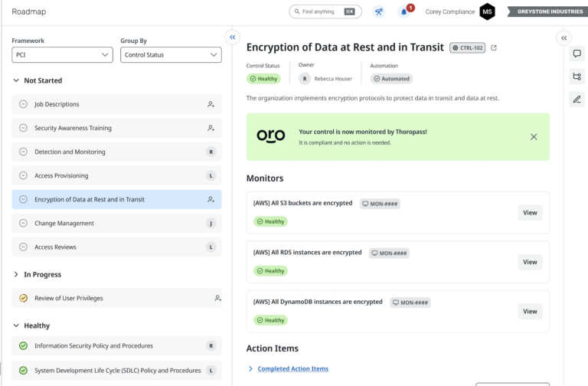Image resolution: width=588 pixels, height=386 pixels.
Task: Assign owner to Job Descriptions
Action: pyautogui.click(x=211, y=104)
